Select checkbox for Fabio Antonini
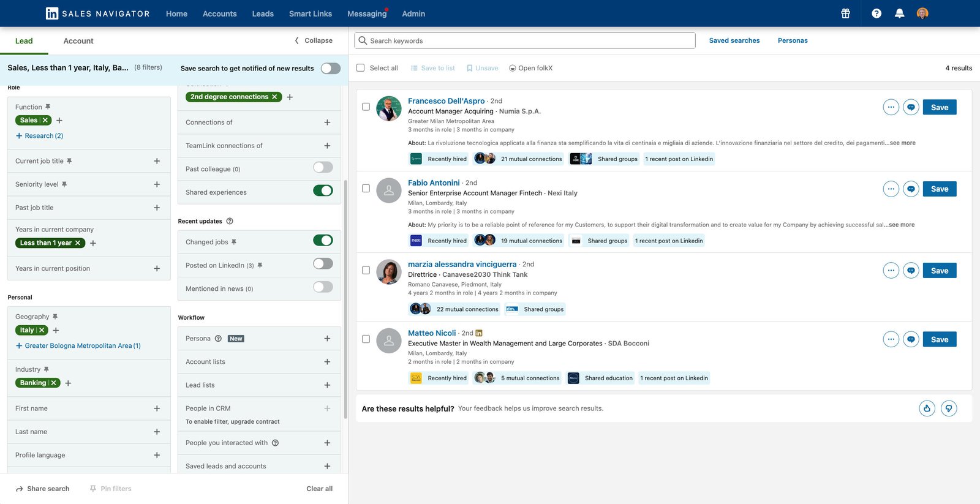Image resolution: width=980 pixels, height=504 pixels. pos(366,189)
